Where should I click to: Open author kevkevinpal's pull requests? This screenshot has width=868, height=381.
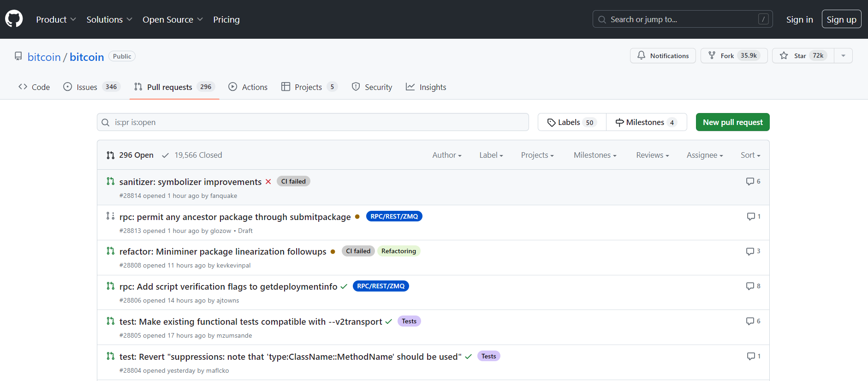[x=234, y=265]
